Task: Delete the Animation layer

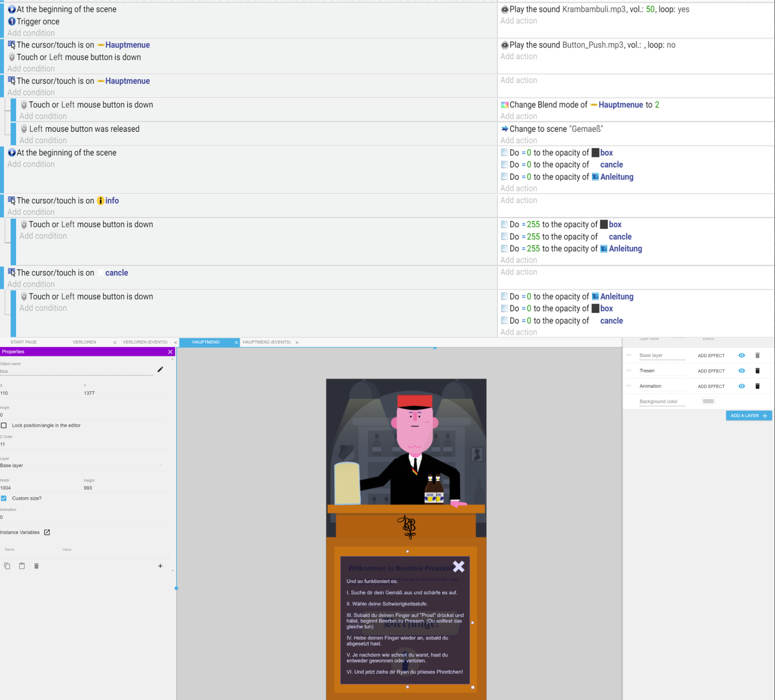Action: point(757,386)
